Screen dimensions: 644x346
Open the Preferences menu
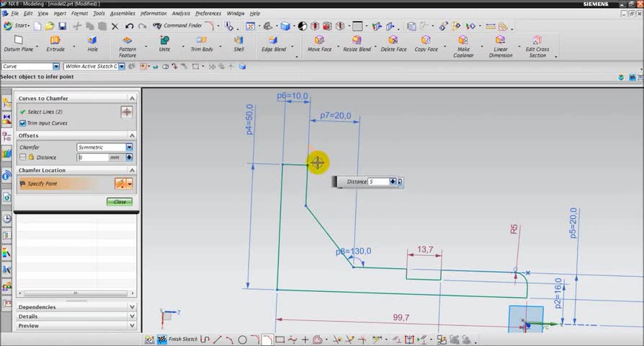point(207,13)
